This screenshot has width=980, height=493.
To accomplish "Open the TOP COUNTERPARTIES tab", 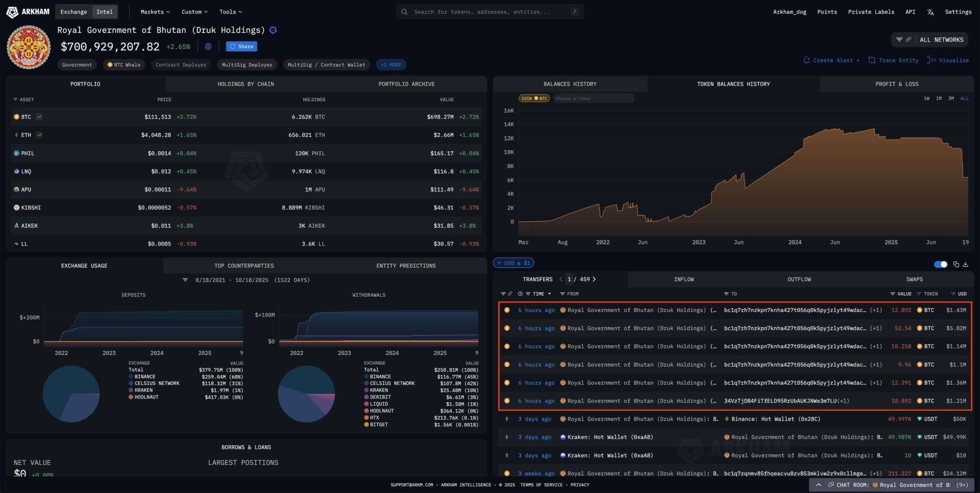I will (244, 265).
